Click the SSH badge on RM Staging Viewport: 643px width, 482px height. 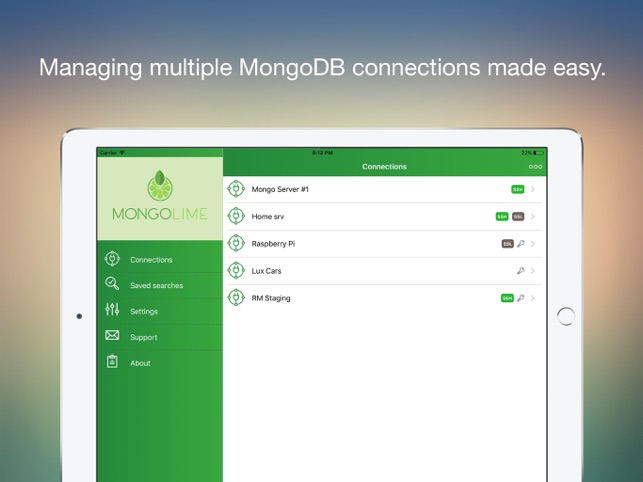[x=507, y=298]
